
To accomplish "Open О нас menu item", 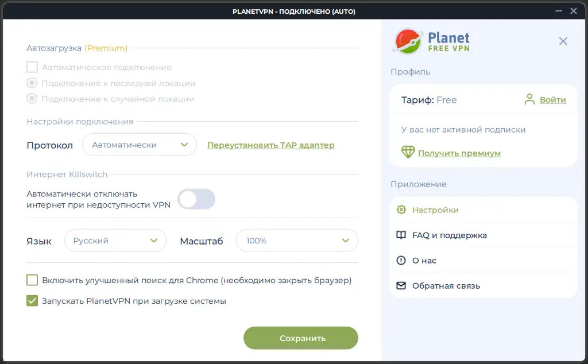I will [483, 260].
